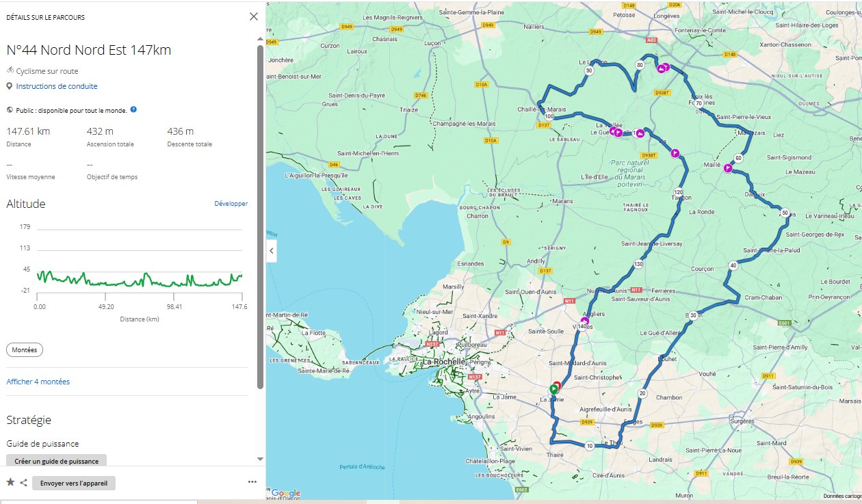Click Créer un guide de puissance
862x504 pixels.
click(x=56, y=461)
